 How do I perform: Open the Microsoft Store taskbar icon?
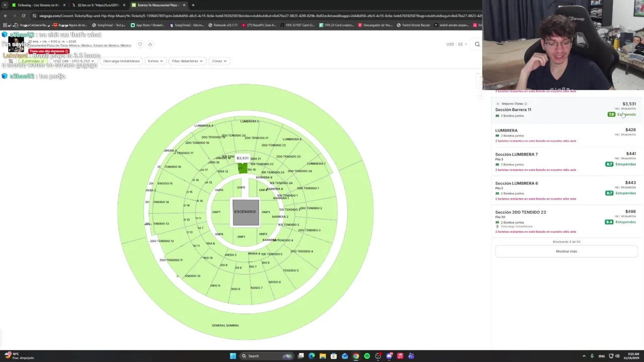(334, 356)
